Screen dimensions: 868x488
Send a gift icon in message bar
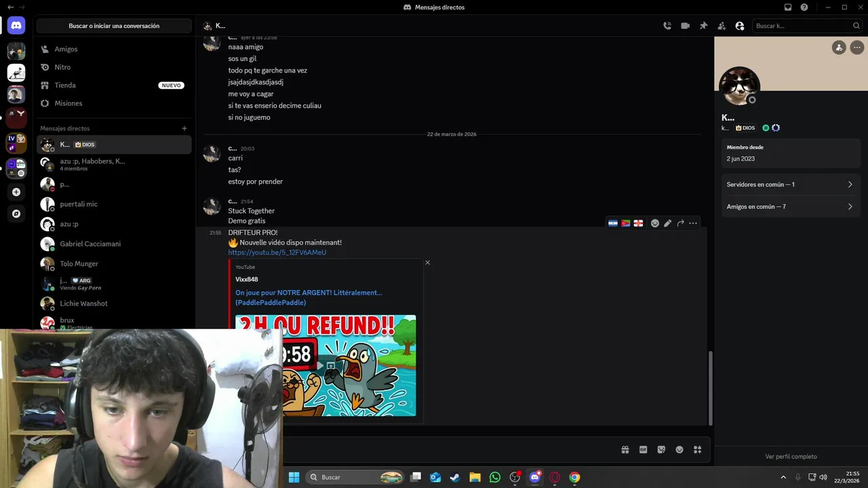[625, 449]
